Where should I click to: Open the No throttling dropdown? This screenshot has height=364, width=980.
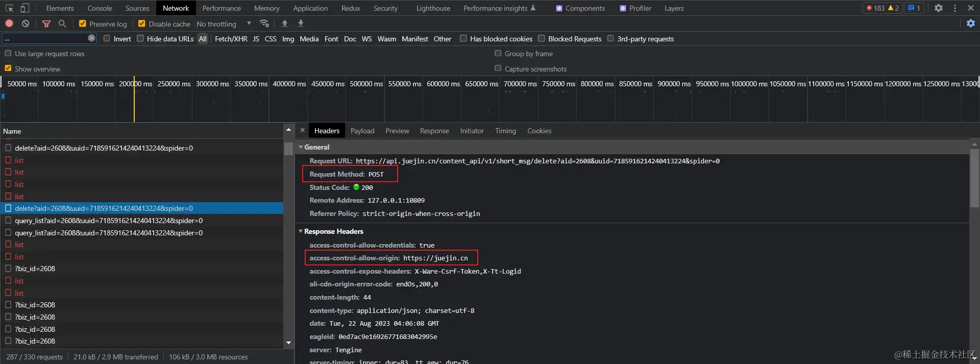[224, 23]
